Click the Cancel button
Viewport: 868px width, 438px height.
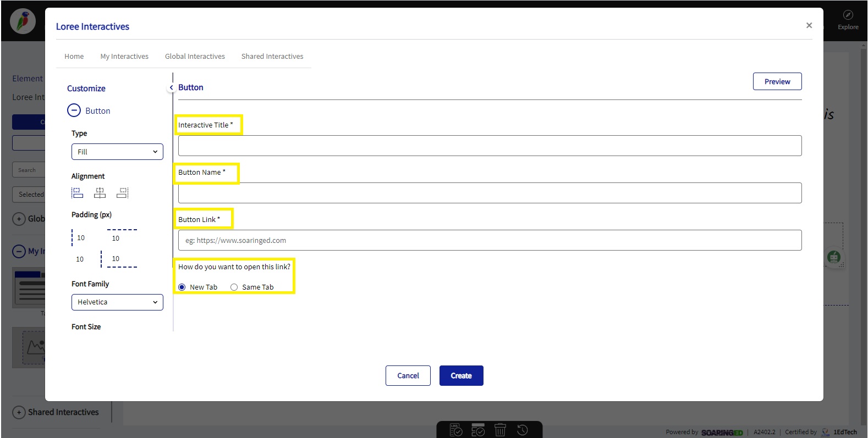click(408, 376)
